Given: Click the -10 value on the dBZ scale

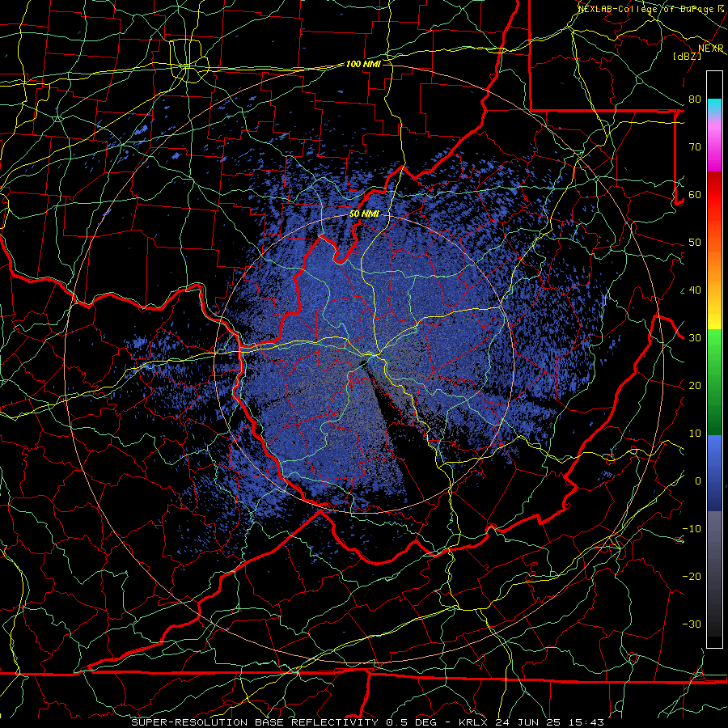Looking at the screenshot, I should [x=692, y=529].
